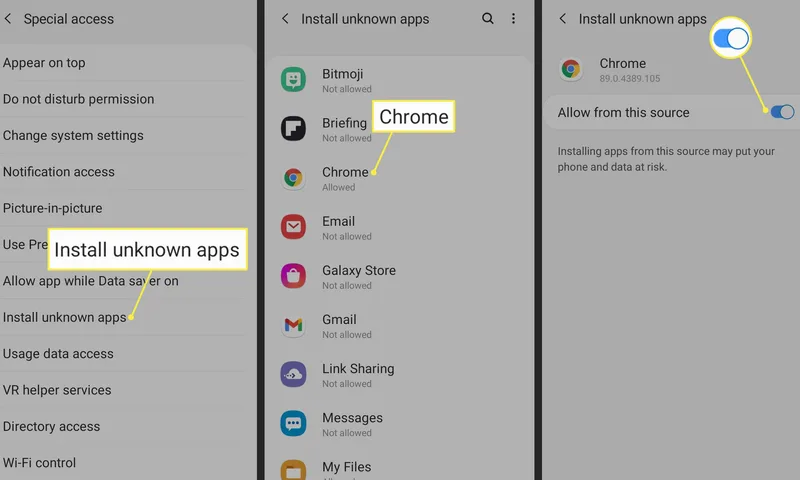Tap the Link Sharing app icon
The width and height of the screenshot is (800, 480).
(x=293, y=374)
